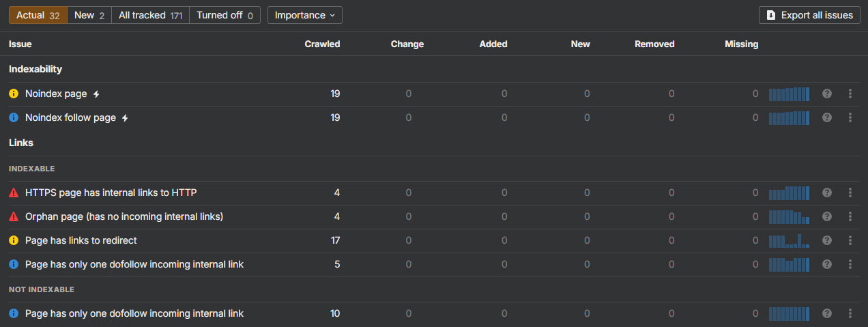Sort table by Crawled column header
The width and height of the screenshot is (868, 327).
322,44
